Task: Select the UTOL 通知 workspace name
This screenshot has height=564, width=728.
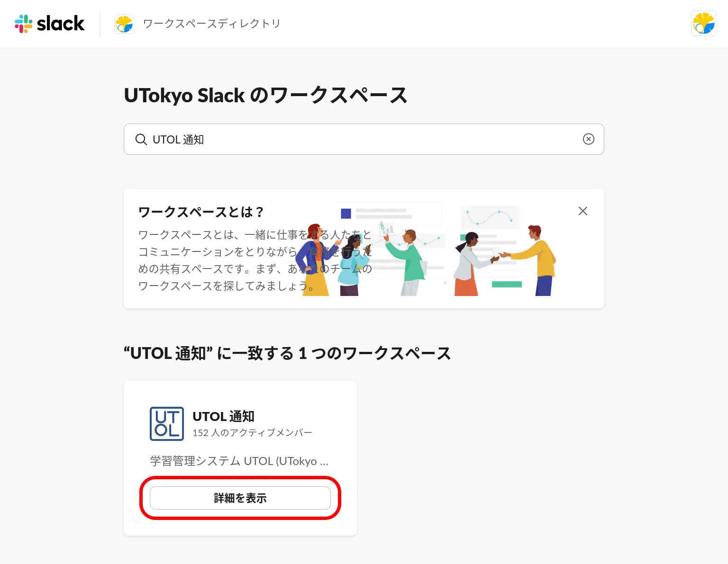Action: coord(223,416)
